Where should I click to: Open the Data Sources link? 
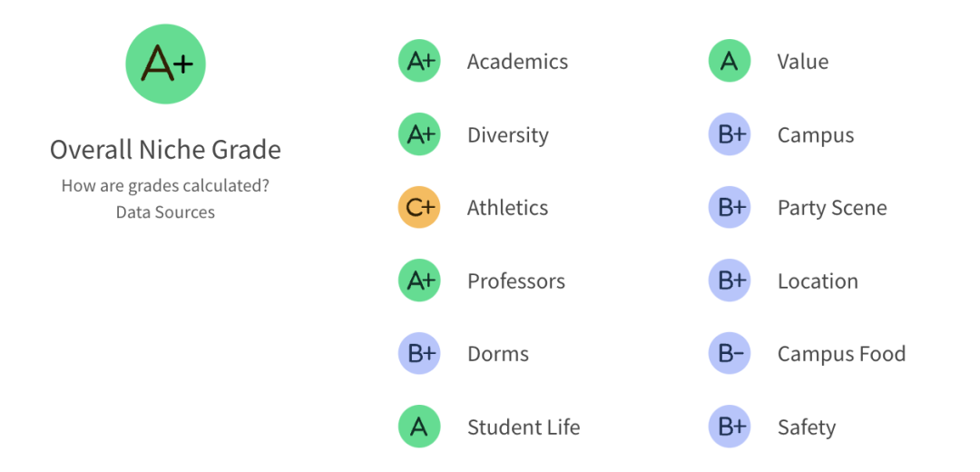166,211
